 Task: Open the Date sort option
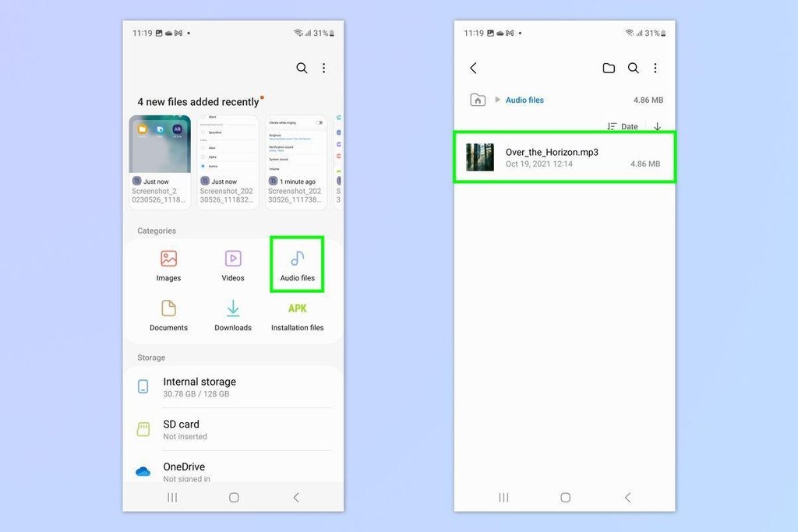[x=623, y=127]
